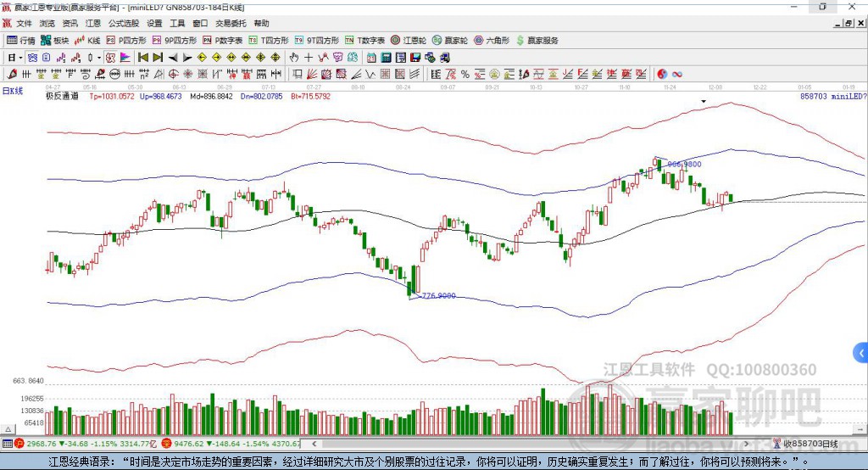Move chart left with black left arrow
The width and height of the screenshot is (868, 470).
[173, 58]
